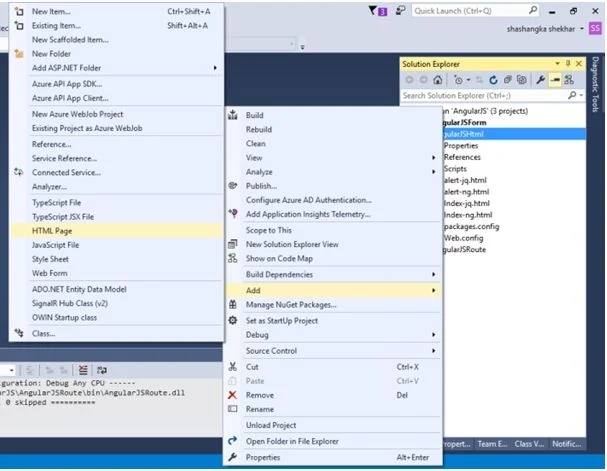Click Configure Azure AD Authentication...
Screen dimensions: 607x471
point(333,200)
